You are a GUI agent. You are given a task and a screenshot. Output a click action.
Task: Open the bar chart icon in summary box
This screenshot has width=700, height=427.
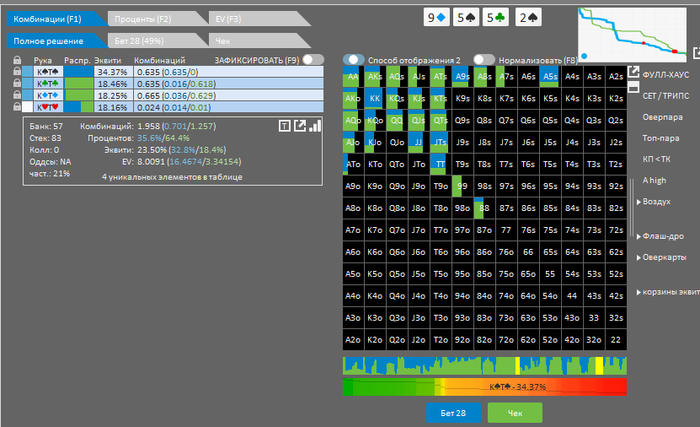click(x=315, y=126)
